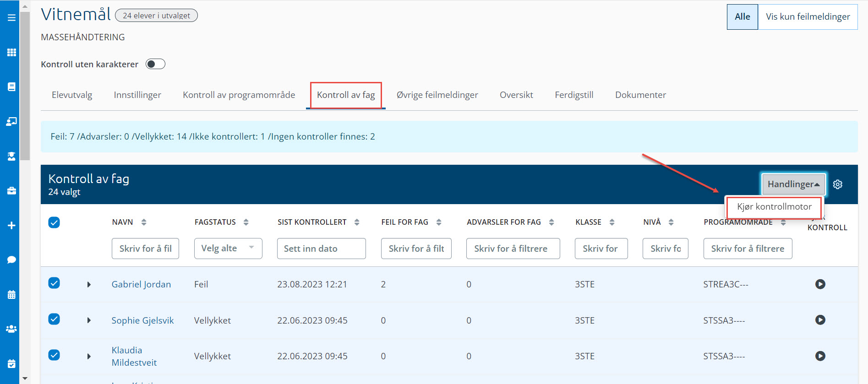Open Handlinger dropdown
This screenshot has width=868, height=384.
[x=794, y=184]
